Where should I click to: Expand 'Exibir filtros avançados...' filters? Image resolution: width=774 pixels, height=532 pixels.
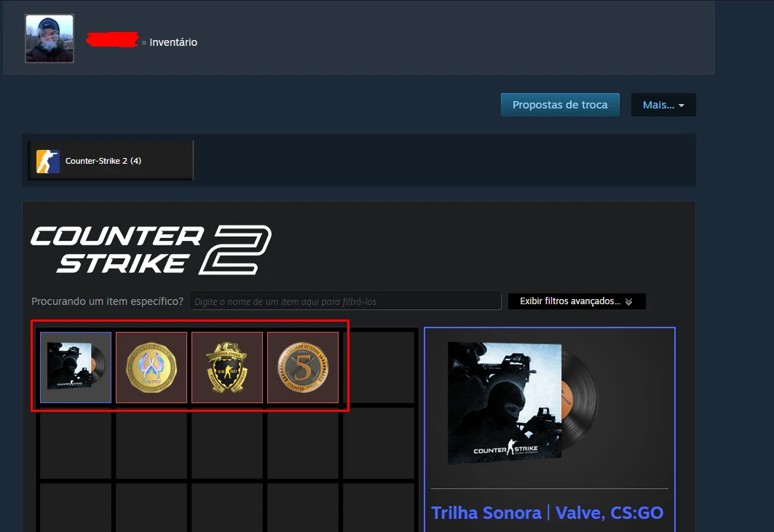coord(577,301)
